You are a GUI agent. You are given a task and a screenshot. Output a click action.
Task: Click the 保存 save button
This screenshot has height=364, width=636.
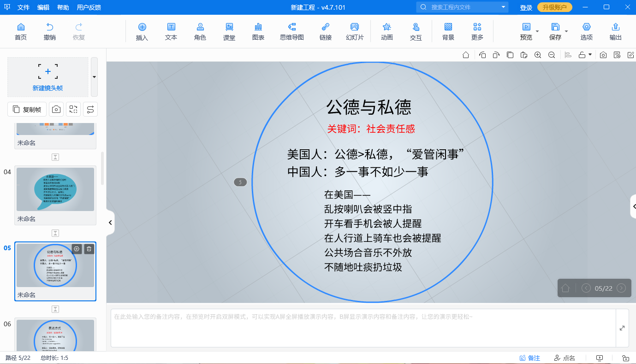(555, 31)
